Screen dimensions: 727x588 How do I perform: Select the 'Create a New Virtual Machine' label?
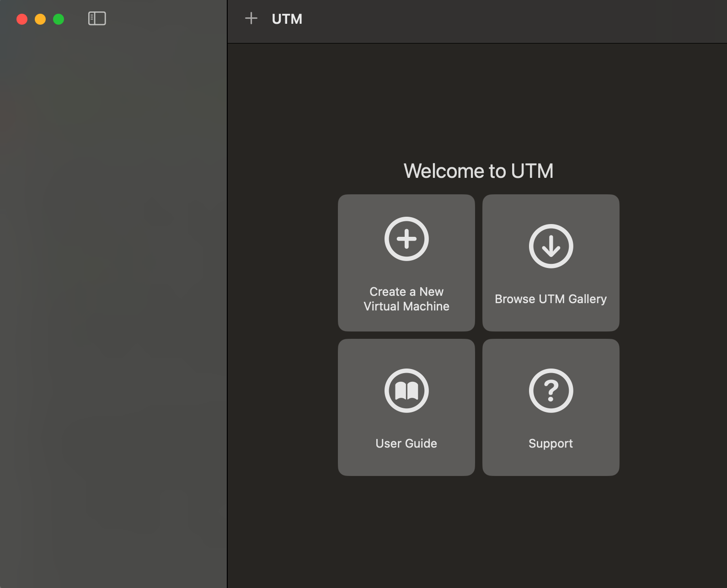point(406,299)
